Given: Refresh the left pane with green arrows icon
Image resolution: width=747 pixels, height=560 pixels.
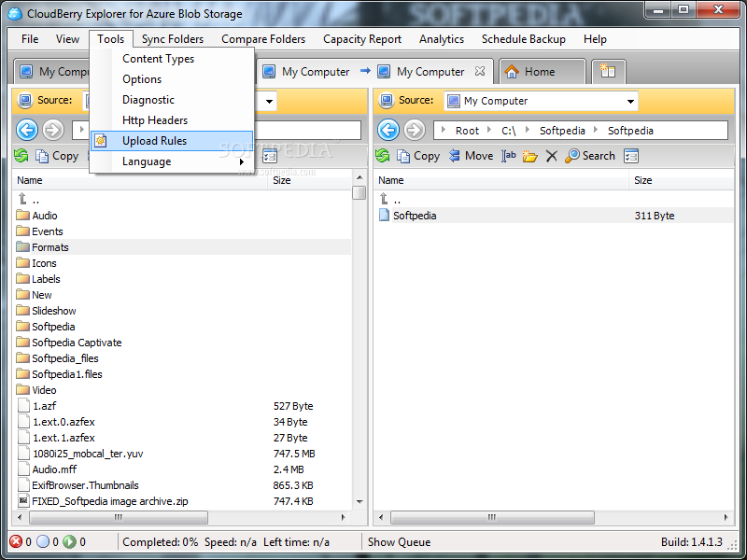Looking at the screenshot, I should [x=21, y=156].
